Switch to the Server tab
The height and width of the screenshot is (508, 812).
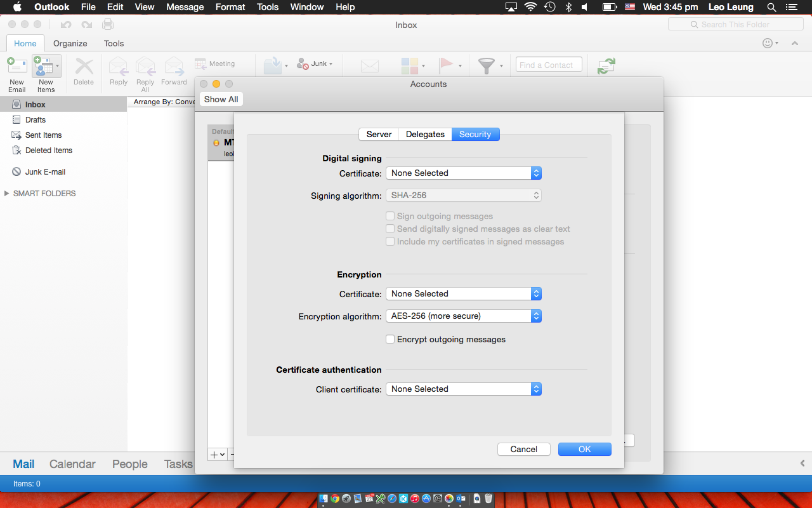[x=379, y=134]
